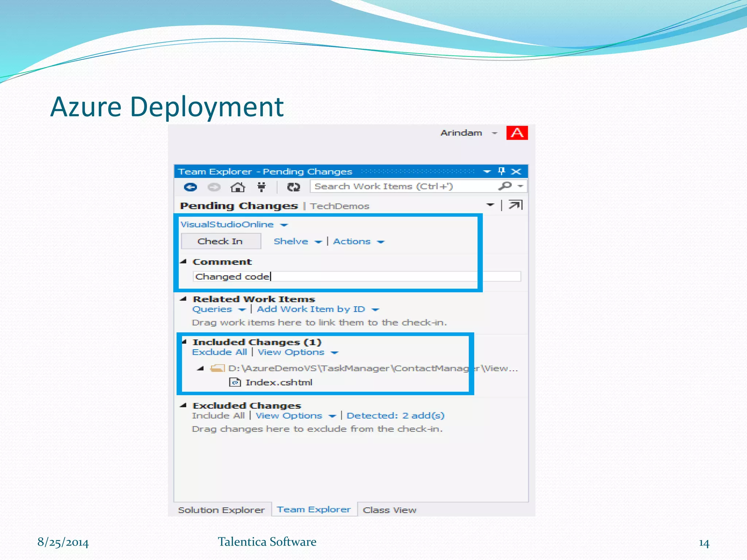The image size is (747, 560).
Task: Open the VisualStudioOnline dropdown
Action: 284,225
